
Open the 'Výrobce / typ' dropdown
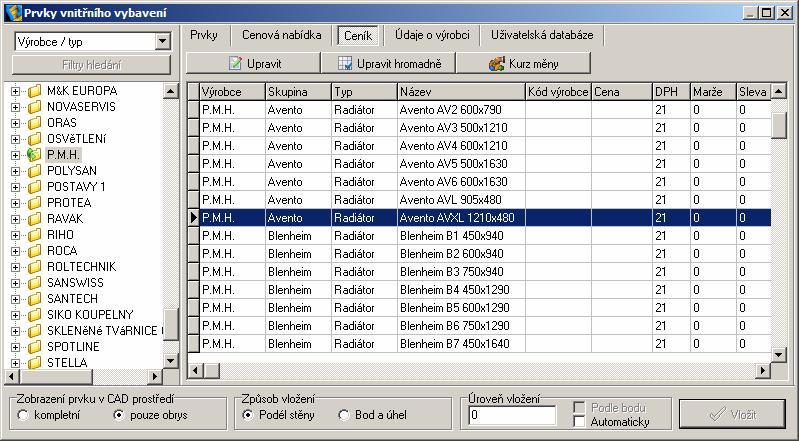click(x=163, y=42)
